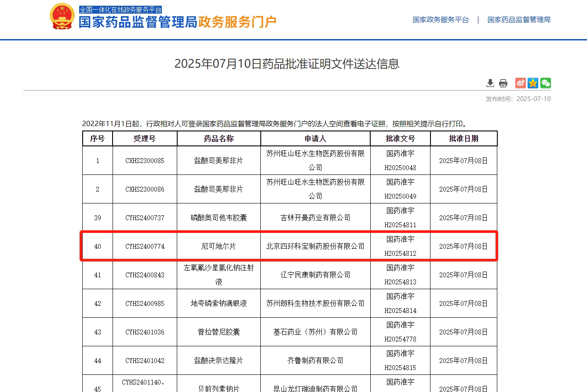Click the national emblem logo

pos(62,17)
